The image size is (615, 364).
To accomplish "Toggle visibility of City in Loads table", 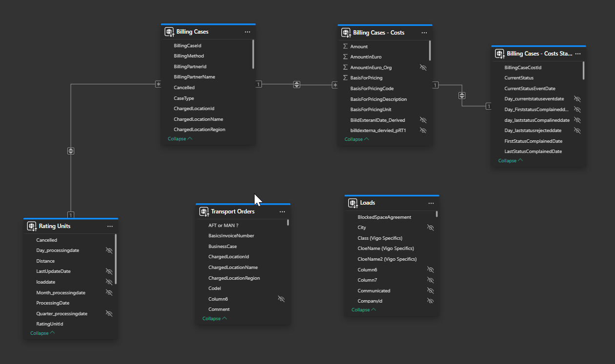I will coord(430,228).
